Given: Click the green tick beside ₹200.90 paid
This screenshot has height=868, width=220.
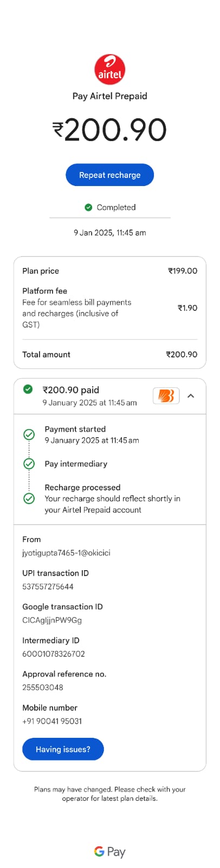Looking at the screenshot, I should click(x=28, y=390).
